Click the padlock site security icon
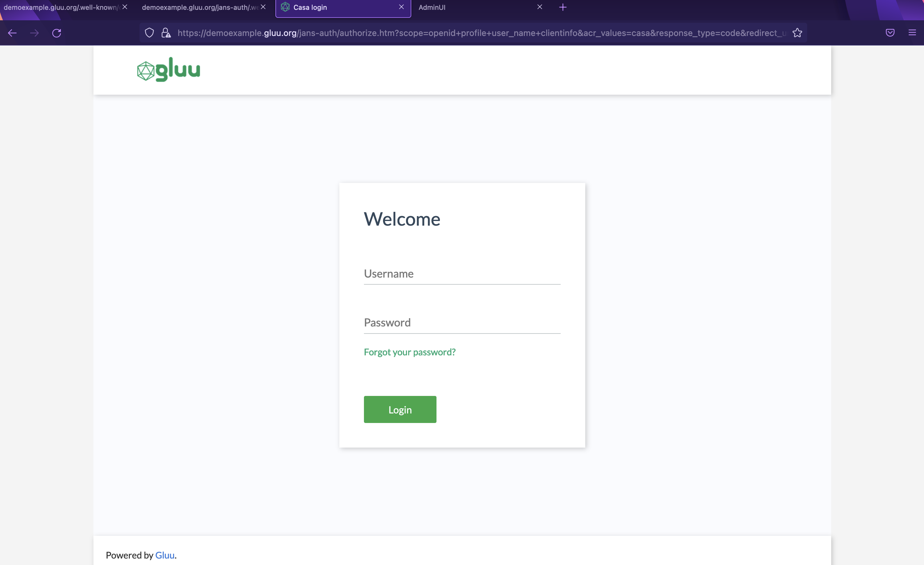Viewport: 924px width, 565px height. tap(166, 33)
